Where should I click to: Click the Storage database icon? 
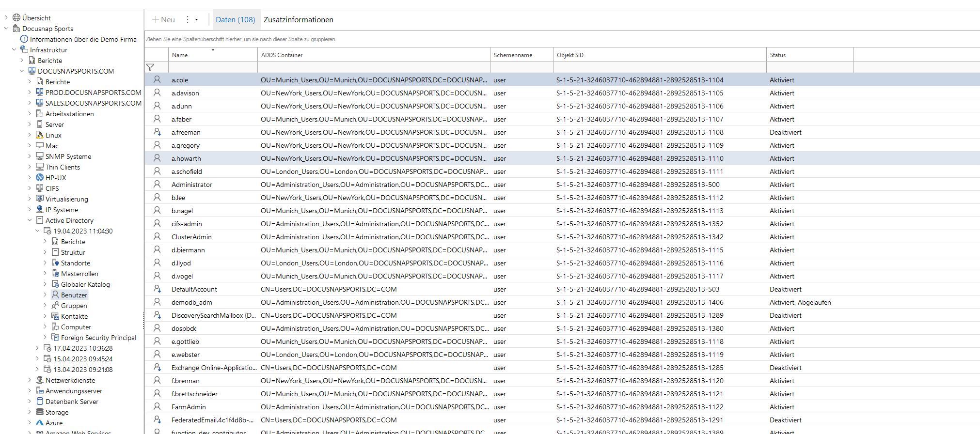[40, 412]
